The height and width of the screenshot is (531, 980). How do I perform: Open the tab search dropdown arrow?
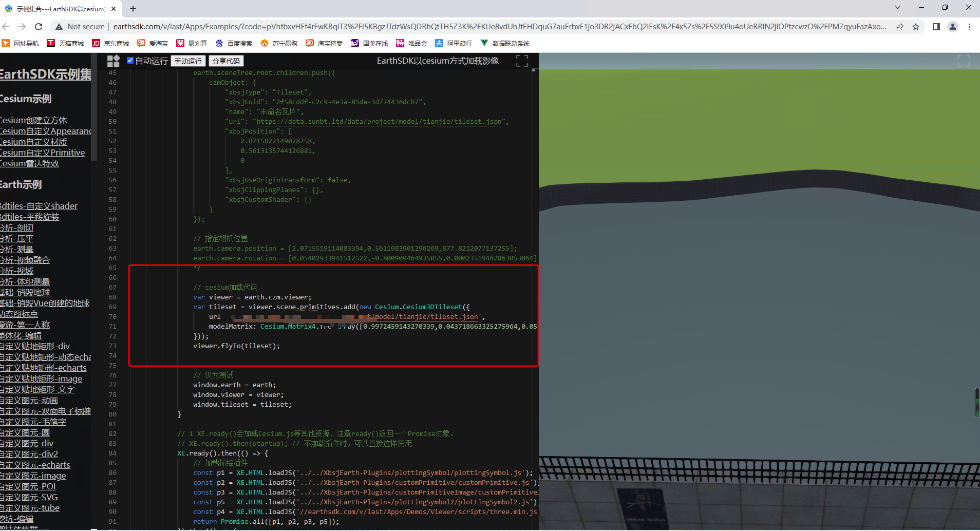[898, 7]
